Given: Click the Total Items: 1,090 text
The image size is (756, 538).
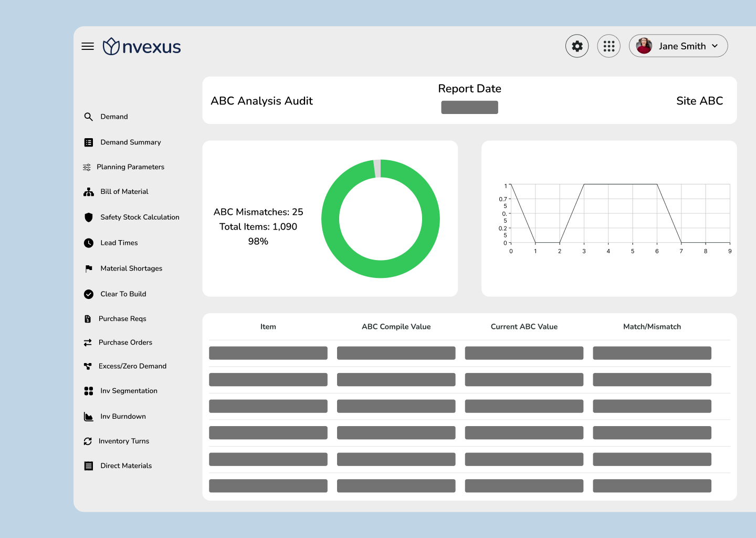Looking at the screenshot, I should 258,226.
